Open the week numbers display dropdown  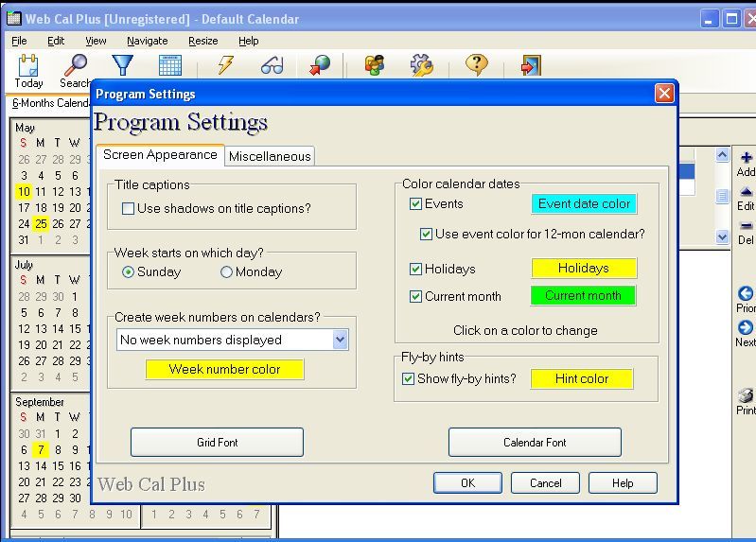pos(340,340)
